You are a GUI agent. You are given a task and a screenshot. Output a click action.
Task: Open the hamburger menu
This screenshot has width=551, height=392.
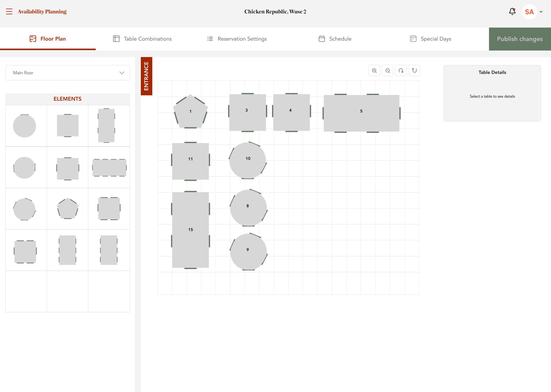tap(9, 11)
